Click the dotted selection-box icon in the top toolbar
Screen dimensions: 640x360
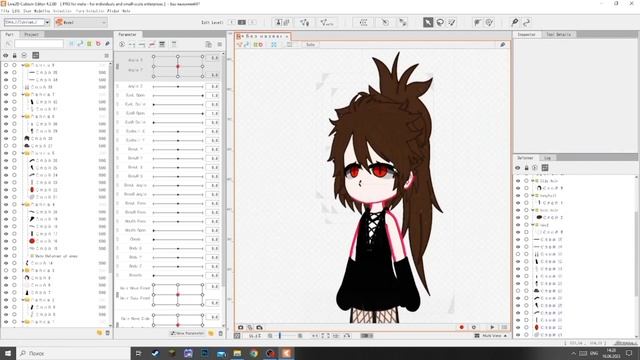click(363, 22)
